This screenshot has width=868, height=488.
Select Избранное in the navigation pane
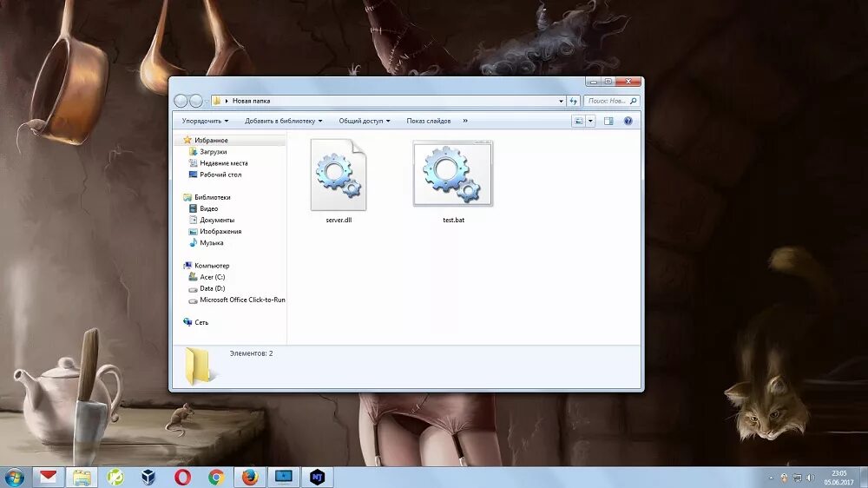click(x=211, y=140)
